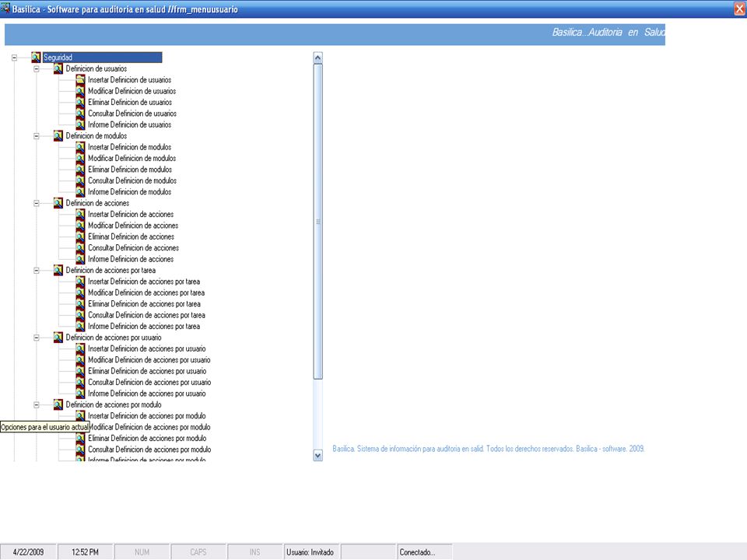Select the Seguridad tree label
This screenshot has height=560, width=747.
click(x=103, y=58)
